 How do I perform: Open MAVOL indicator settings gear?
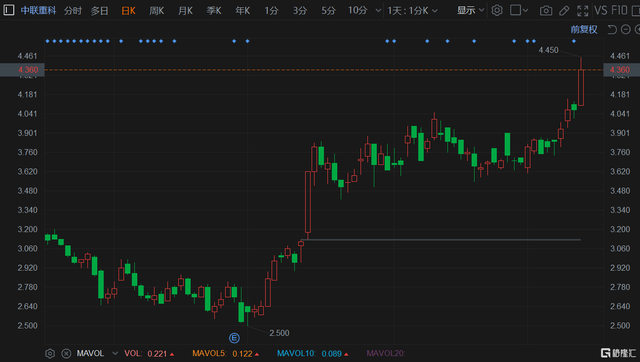[50, 353]
